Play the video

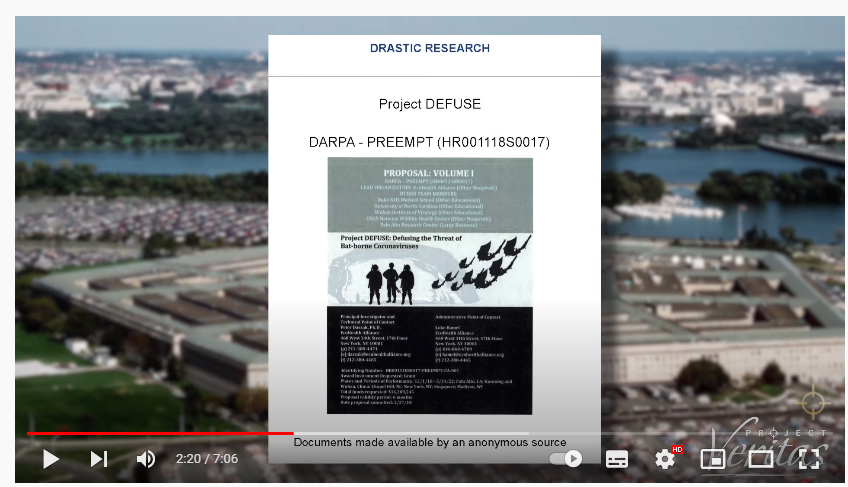[x=51, y=459]
